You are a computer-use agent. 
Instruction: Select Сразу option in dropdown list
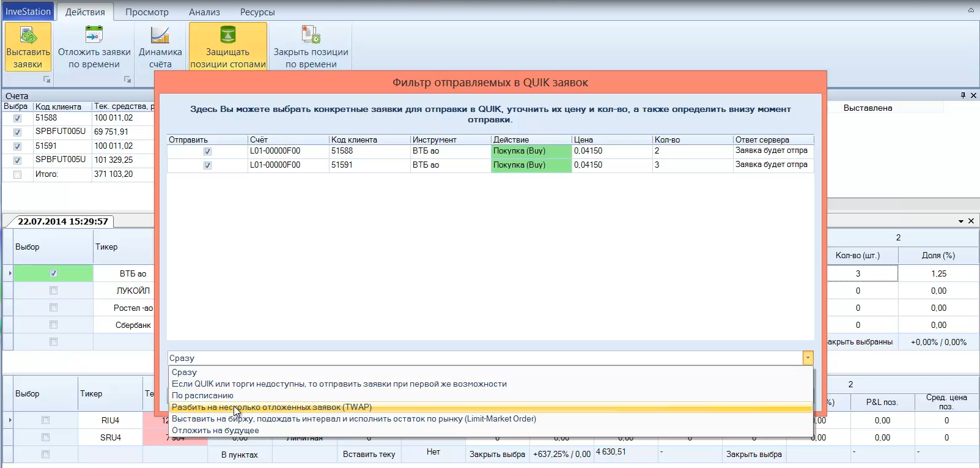click(x=490, y=372)
